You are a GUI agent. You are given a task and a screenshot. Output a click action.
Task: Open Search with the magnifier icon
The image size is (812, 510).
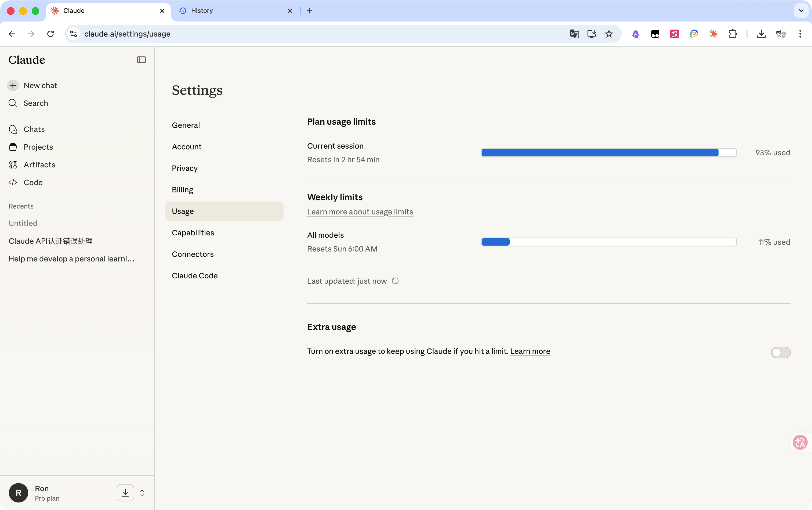coord(13,103)
